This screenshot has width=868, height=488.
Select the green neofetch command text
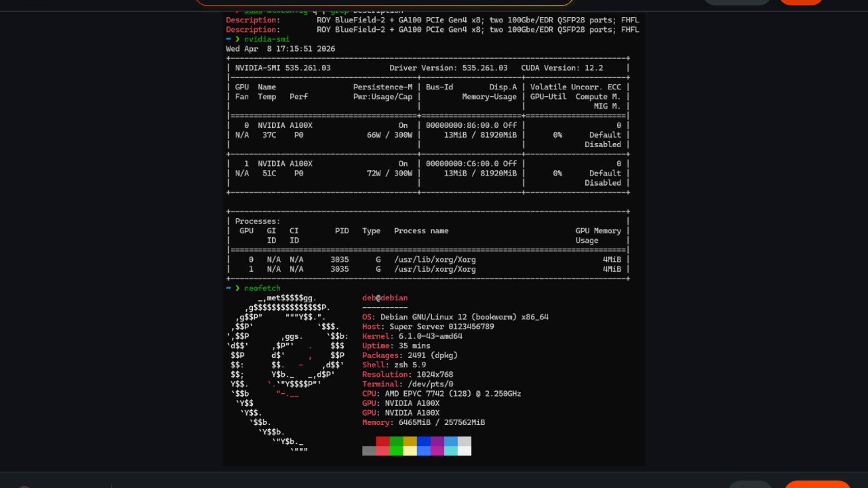261,288
